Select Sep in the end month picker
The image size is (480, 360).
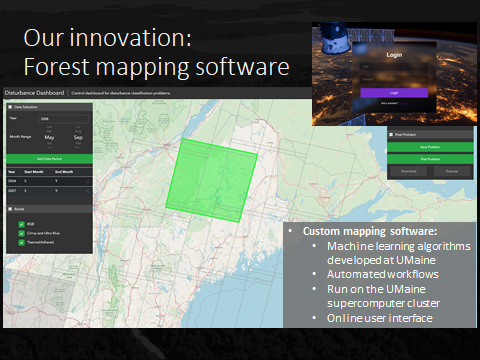78,137
